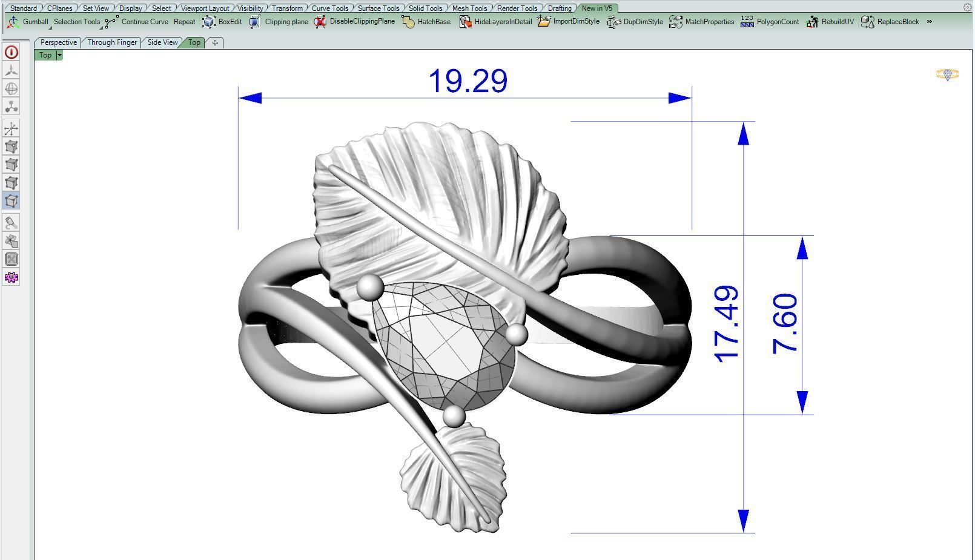The width and height of the screenshot is (975, 560).
Task: Click the Gumball icon in the toolbar
Action: point(13,22)
